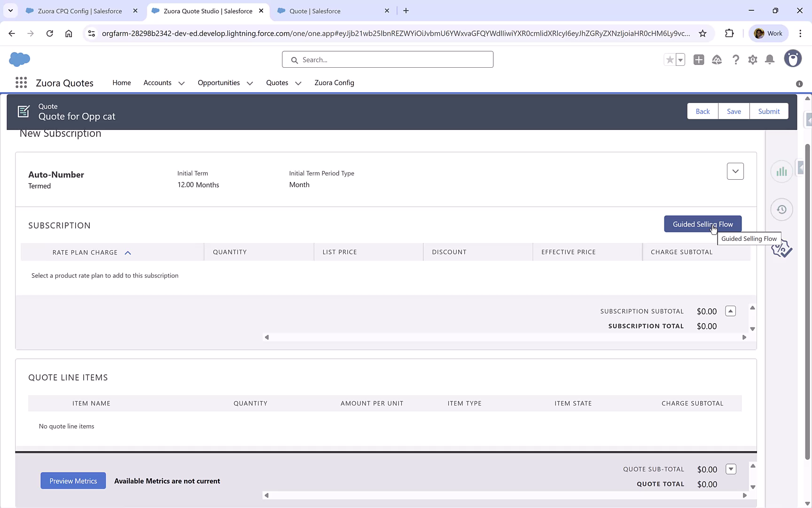Toggle the favorite star for this page

pos(670,60)
